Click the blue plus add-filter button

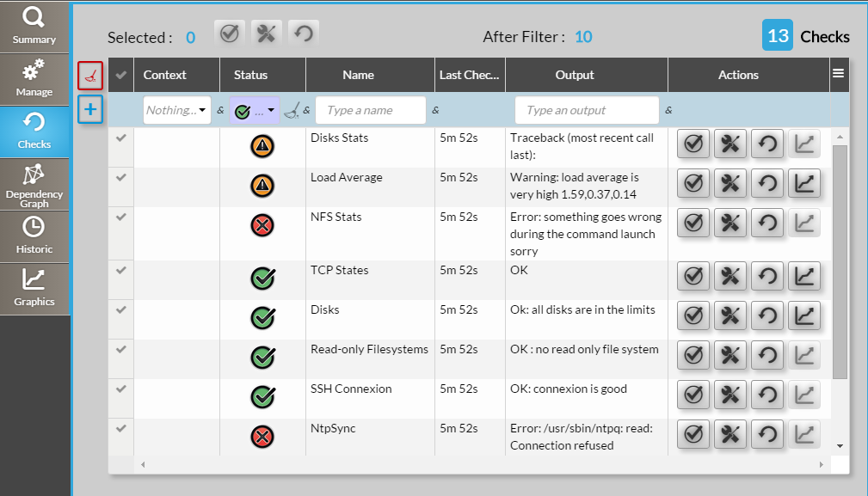pos(90,109)
